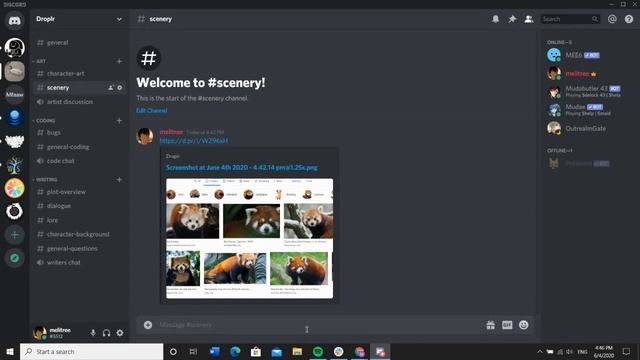
Task: Open Nitro gift icon
Action: click(x=490, y=325)
